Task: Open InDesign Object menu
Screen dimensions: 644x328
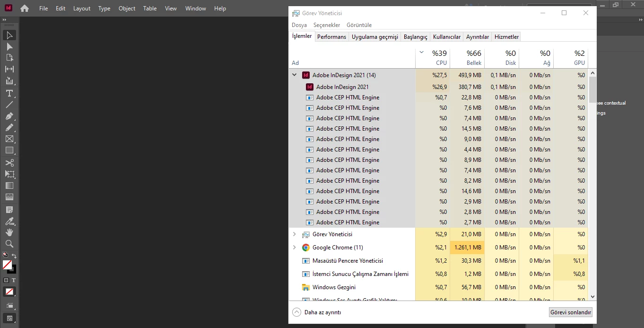Action: [x=127, y=9]
